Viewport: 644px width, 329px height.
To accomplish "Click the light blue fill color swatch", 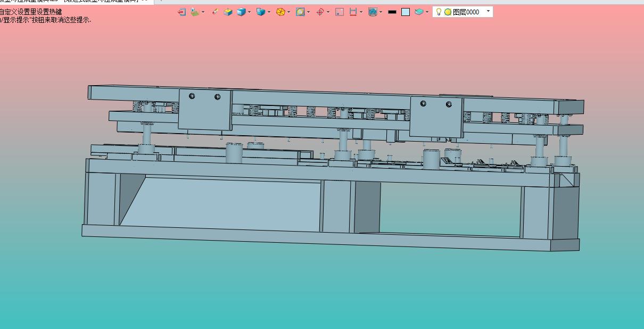I will 406,12.
